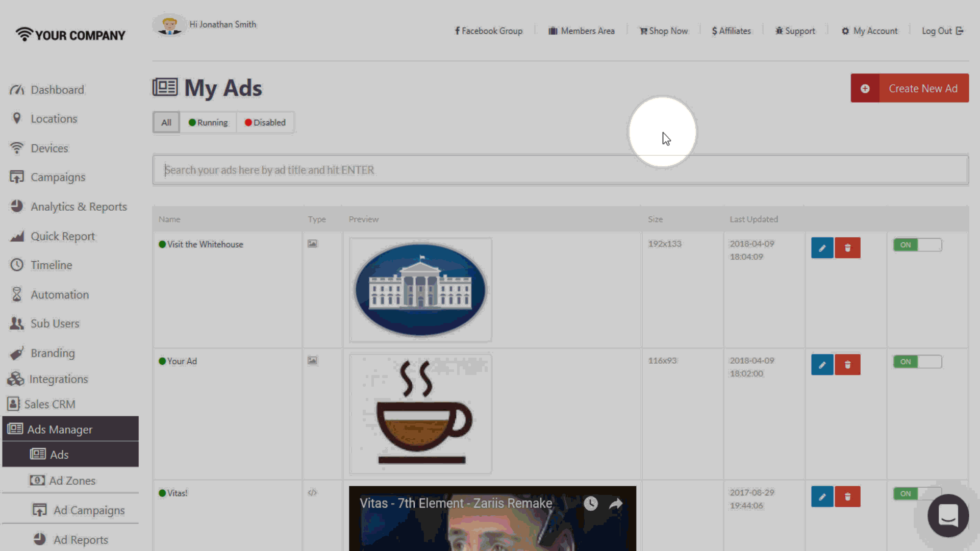Screen dimensions: 980x551
Task: Edit the Visit the Whitehouse ad
Action: [x=822, y=248]
